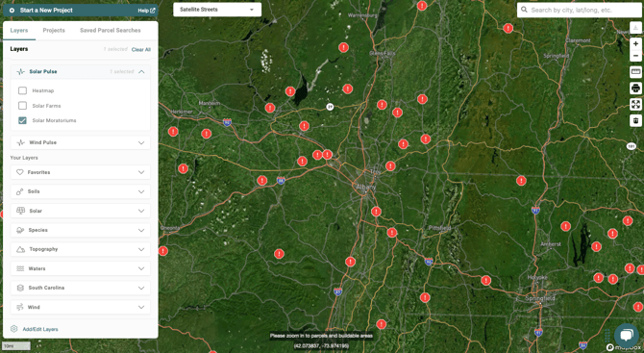Check the Solar Farms checkbox
Viewport: 644px width, 353px height.
pos(23,106)
